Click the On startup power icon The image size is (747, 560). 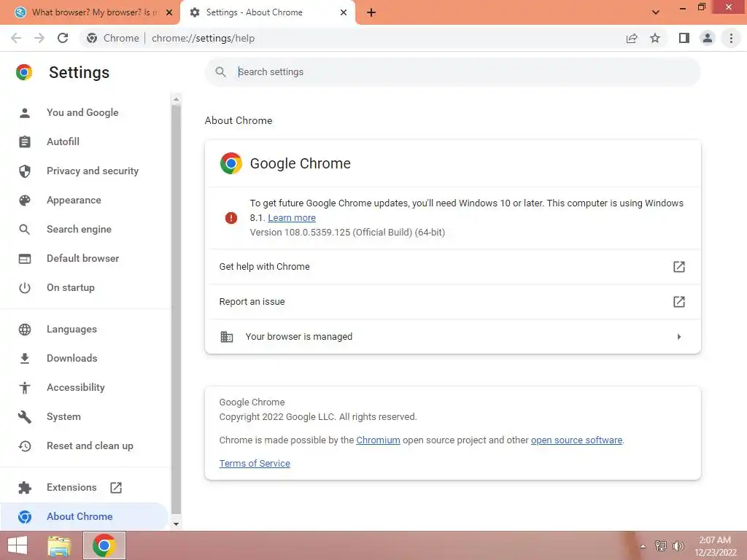[25, 288]
